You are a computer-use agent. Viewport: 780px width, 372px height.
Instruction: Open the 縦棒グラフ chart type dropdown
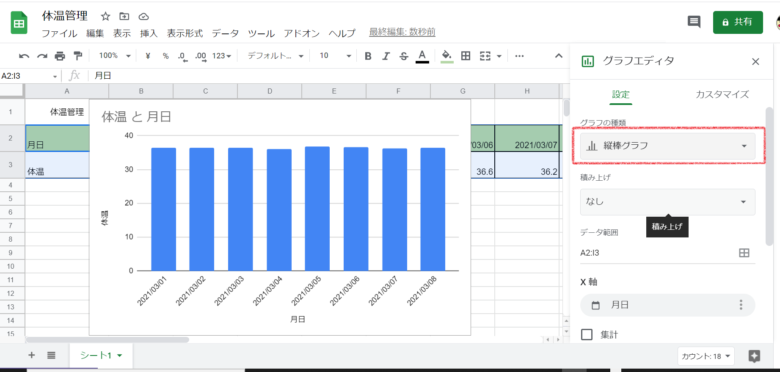668,146
